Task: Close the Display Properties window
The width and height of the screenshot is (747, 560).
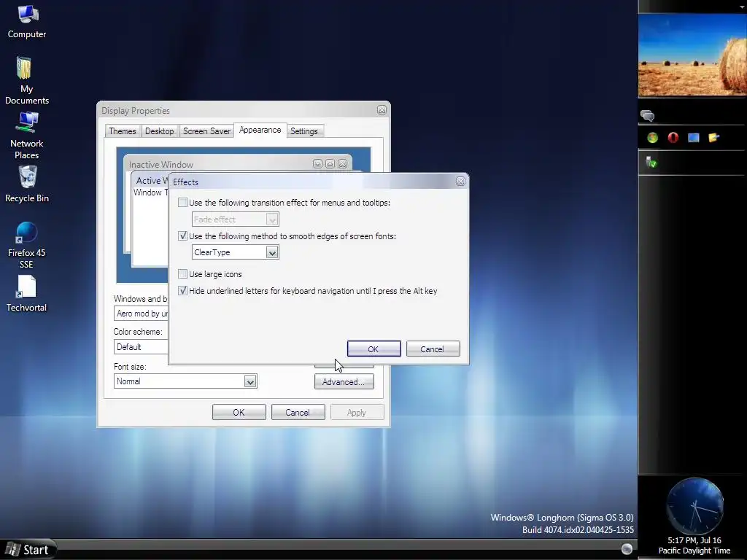Action: [382, 110]
